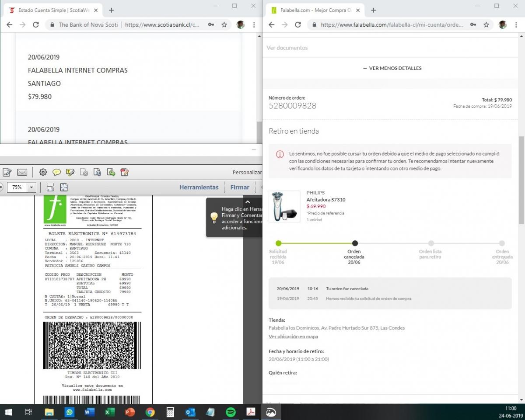Screen dimensions: 525x420
Task: Click the 75% zoom value field
Action: pos(17,187)
